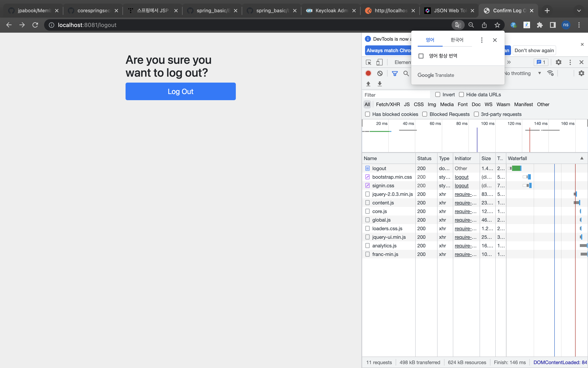Select the 영어 tab in translate popup
Viewport: 588px width, 368px height.
pyautogui.click(x=430, y=40)
